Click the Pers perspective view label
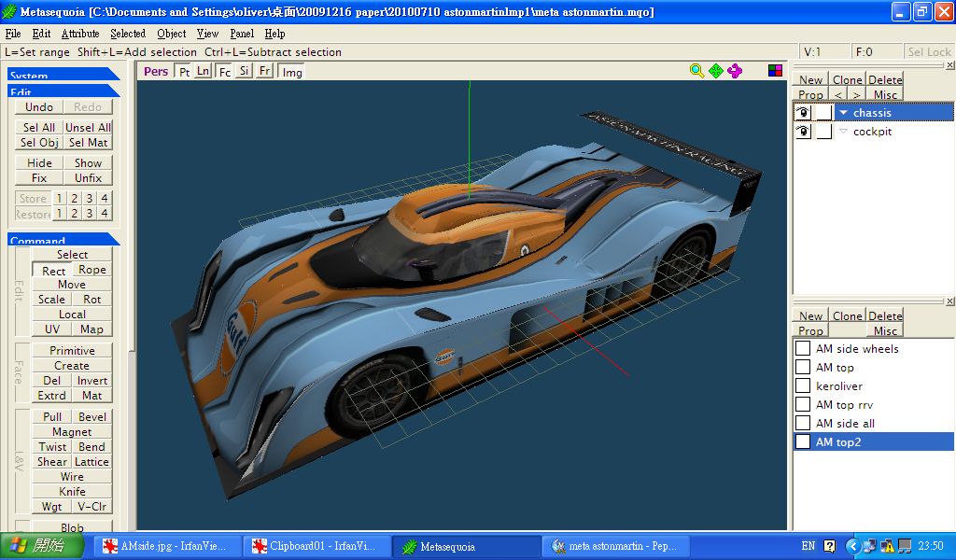This screenshot has height=560, width=956. pyautogui.click(x=156, y=71)
